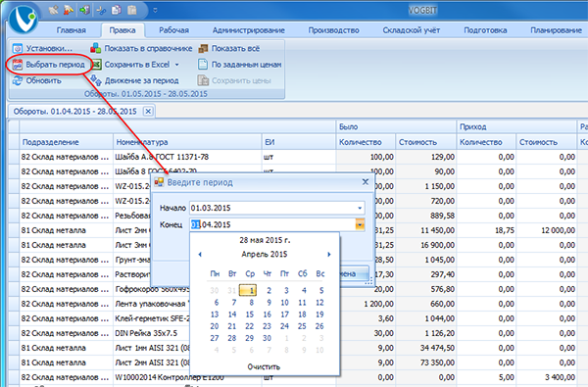588x387 pixels.
Task: Click Показать всё ribbon button
Action: (228, 48)
